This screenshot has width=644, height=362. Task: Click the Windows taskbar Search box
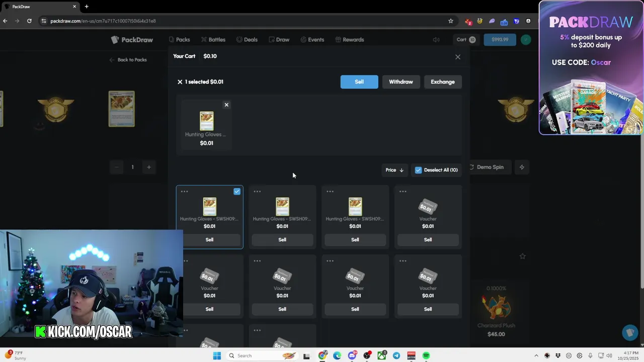coord(261,355)
